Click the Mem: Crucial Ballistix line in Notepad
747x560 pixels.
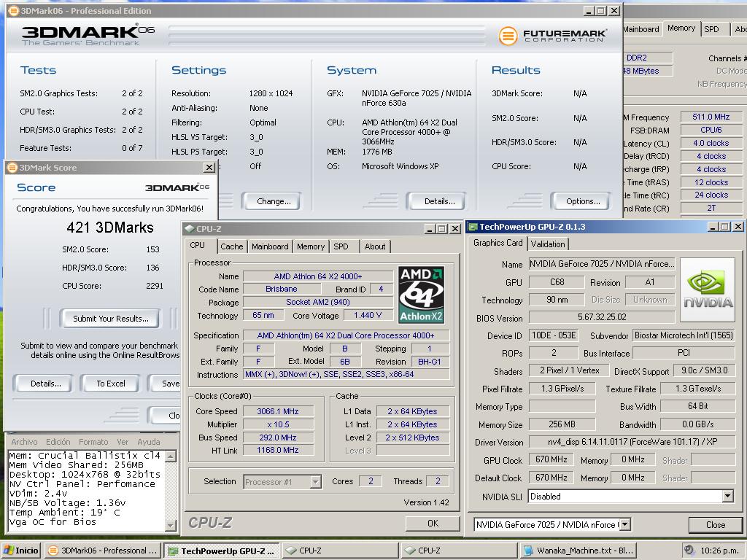point(85,455)
